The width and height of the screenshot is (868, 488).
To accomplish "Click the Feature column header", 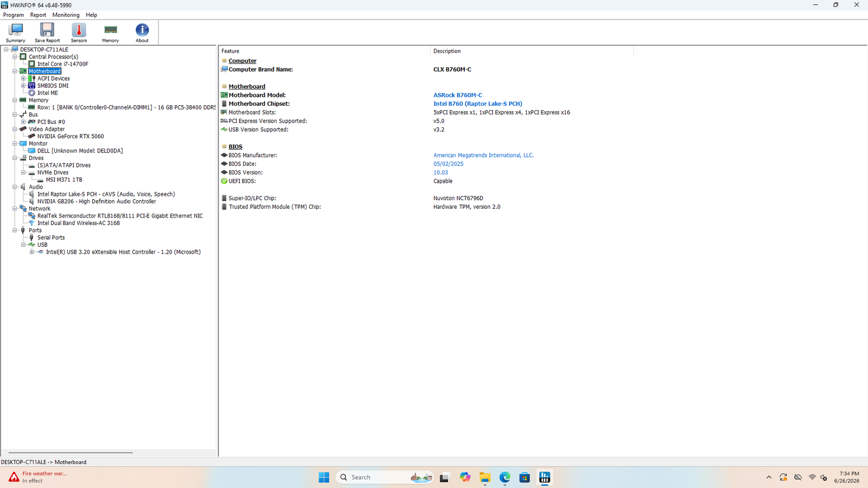I will (324, 51).
